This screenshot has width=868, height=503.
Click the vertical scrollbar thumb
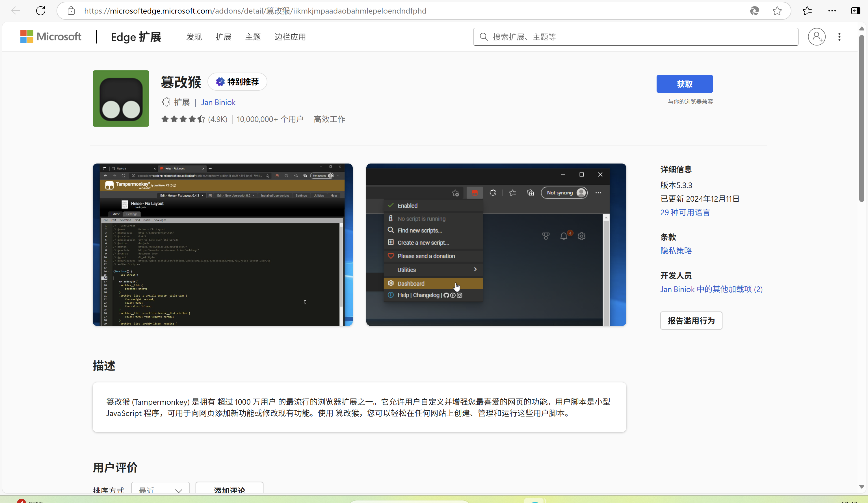coord(861,118)
